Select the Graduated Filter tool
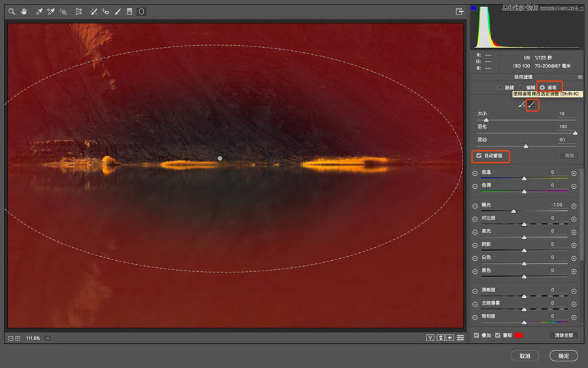The height and width of the screenshot is (368, 588). coord(129,12)
